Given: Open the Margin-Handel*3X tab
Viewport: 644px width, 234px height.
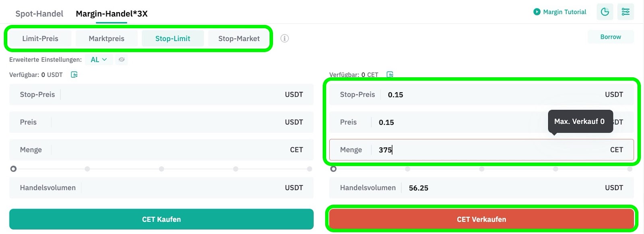Looking at the screenshot, I should coord(111,14).
